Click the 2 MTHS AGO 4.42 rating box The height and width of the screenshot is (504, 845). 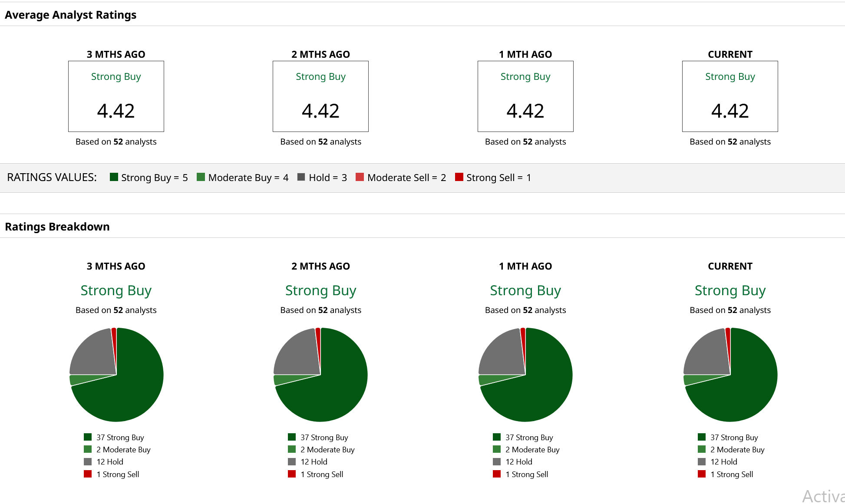point(320,96)
